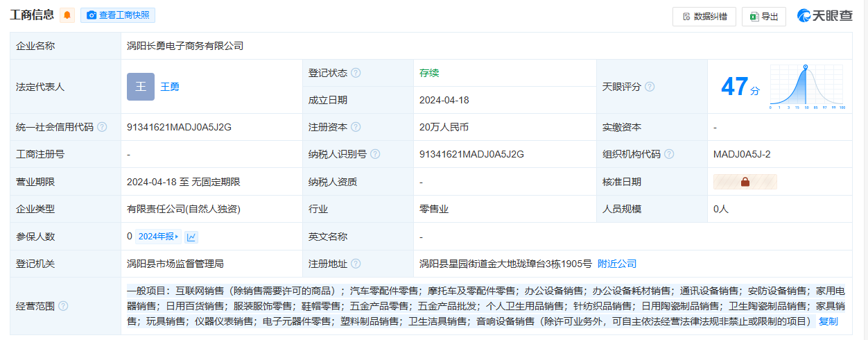Image resolution: width=868 pixels, height=340 pixels.
Task: Click the 数据纠错 button
Action: click(704, 17)
